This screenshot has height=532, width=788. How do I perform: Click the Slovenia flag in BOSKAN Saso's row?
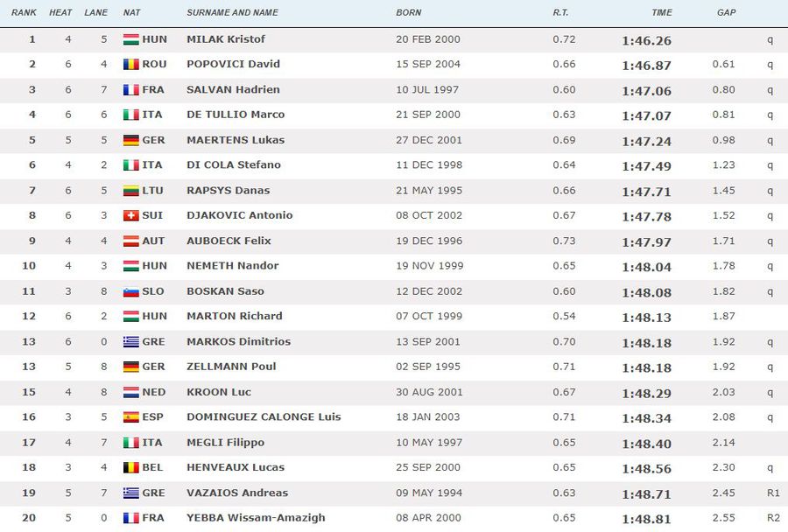coord(130,291)
